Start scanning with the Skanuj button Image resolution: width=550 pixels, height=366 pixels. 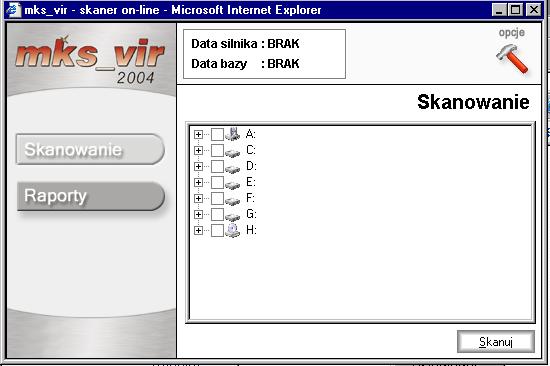tap(496, 341)
